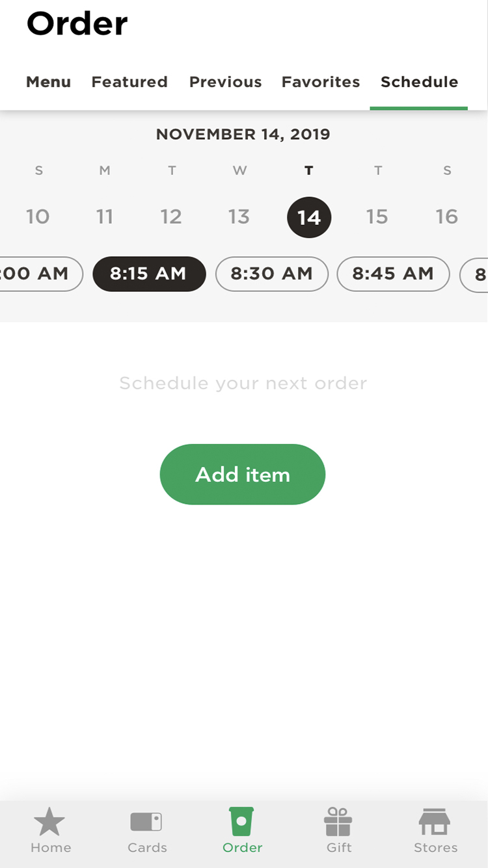Switch to the Menu tab

[x=48, y=82]
